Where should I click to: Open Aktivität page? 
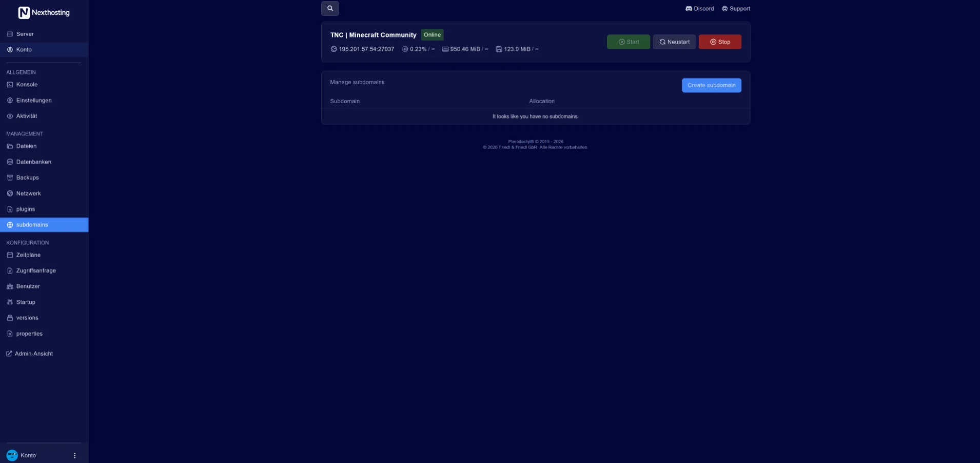[x=44, y=116]
